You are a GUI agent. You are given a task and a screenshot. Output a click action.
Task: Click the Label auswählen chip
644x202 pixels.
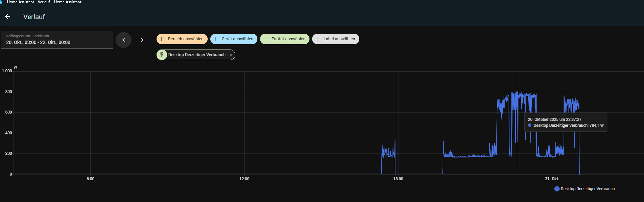tap(336, 39)
